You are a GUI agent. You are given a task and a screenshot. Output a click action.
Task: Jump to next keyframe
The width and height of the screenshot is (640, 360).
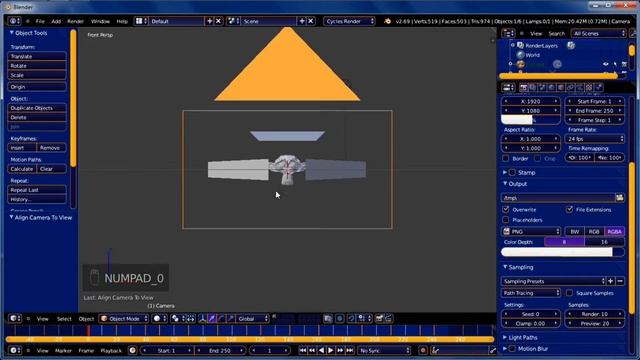pyautogui.click(x=340, y=350)
